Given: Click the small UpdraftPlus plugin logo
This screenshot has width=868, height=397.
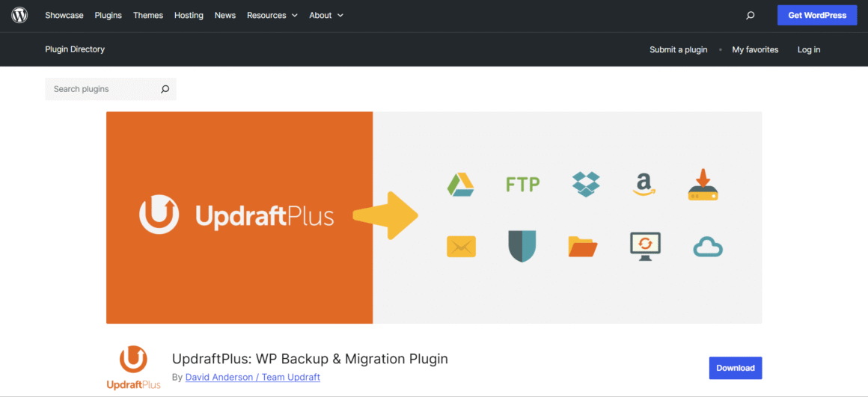Looking at the screenshot, I should pyautogui.click(x=133, y=367).
